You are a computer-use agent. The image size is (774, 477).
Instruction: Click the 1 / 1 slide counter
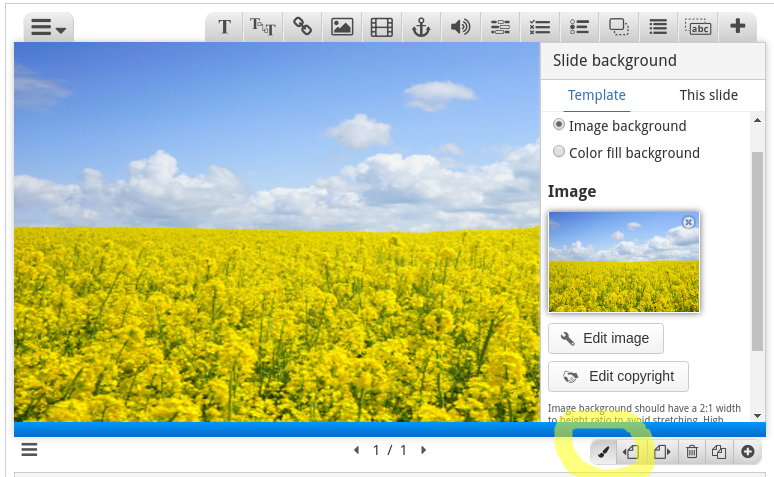click(389, 450)
